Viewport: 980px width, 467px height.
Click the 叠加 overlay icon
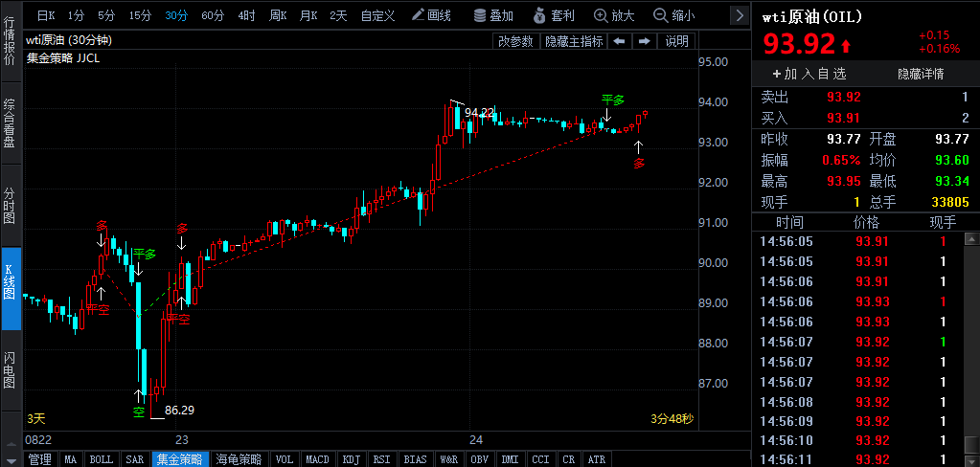493,15
